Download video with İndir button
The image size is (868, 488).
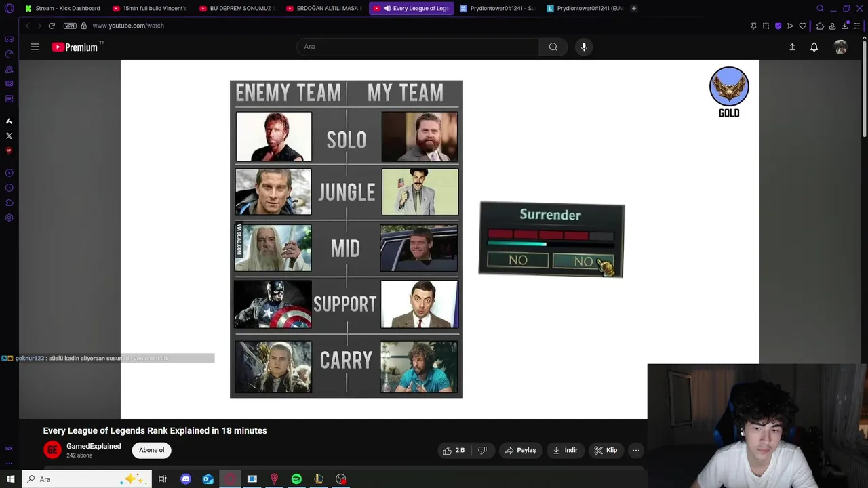pos(566,450)
